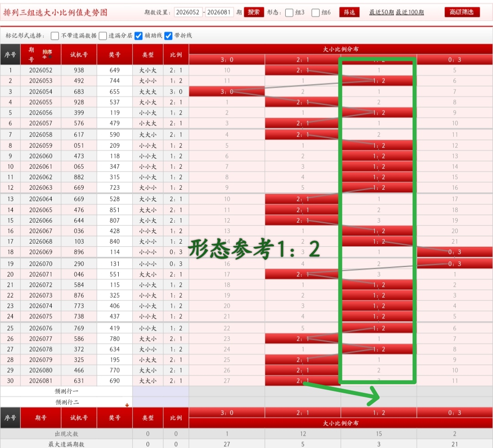Viewport: 493px width, 448px height.
Task: Check the 组6 form checkbox
Action: click(x=315, y=13)
